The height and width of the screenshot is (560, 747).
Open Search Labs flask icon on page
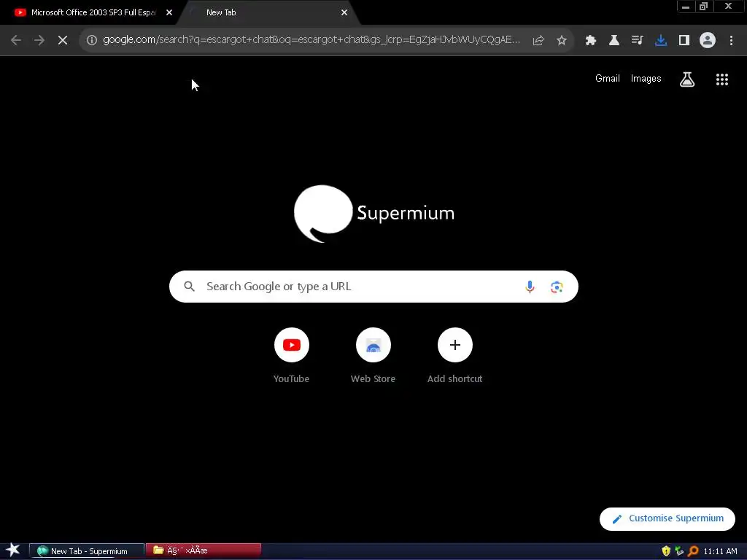(687, 79)
